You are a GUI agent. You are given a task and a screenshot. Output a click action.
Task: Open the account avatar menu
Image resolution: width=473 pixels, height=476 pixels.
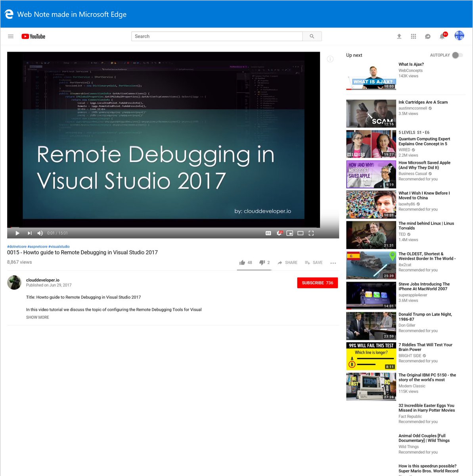click(x=459, y=35)
